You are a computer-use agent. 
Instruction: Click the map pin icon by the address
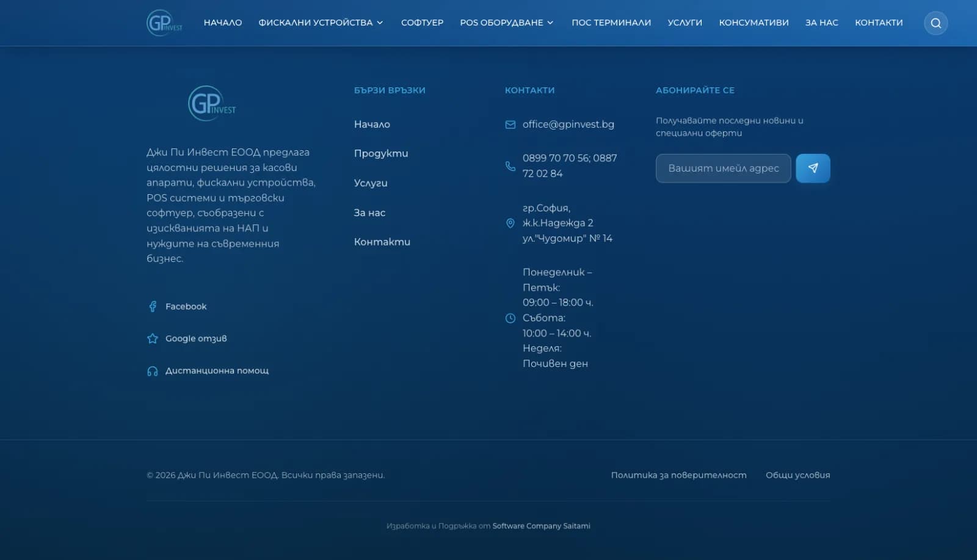[x=510, y=224]
